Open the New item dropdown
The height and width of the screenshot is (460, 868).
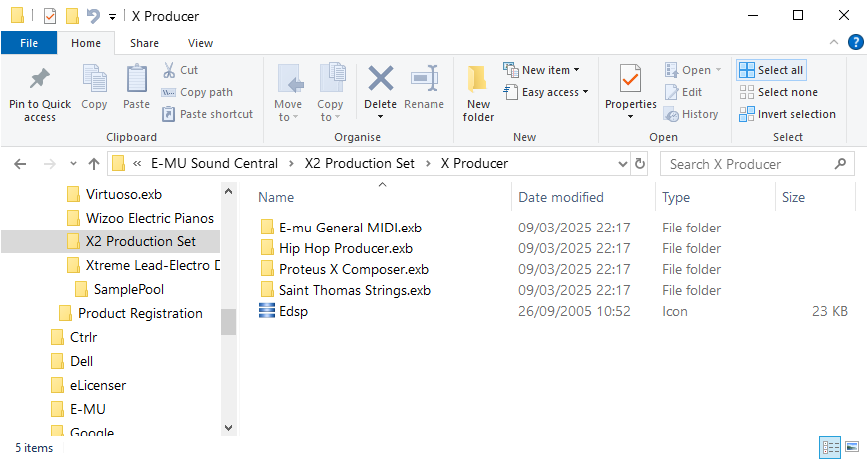coord(541,70)
